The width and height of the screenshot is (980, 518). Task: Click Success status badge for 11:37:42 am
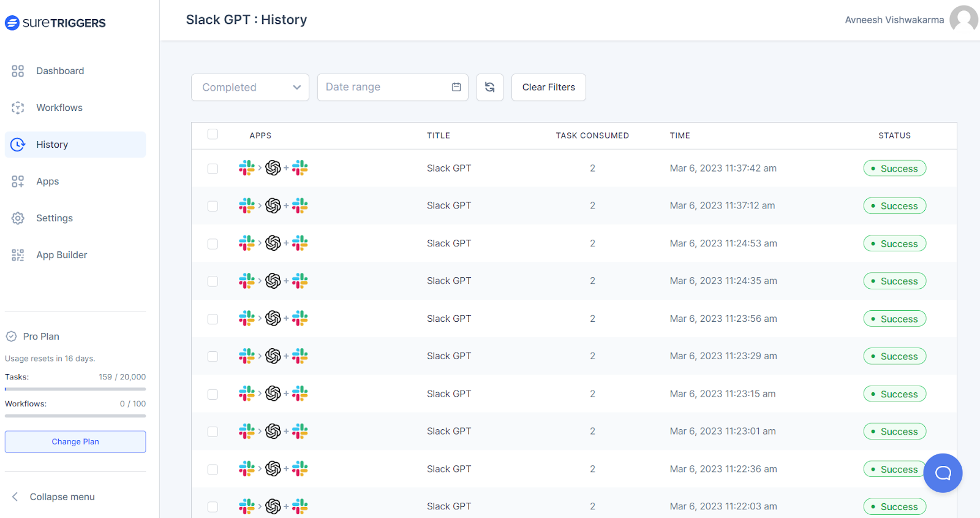click(x=895, y=169)
